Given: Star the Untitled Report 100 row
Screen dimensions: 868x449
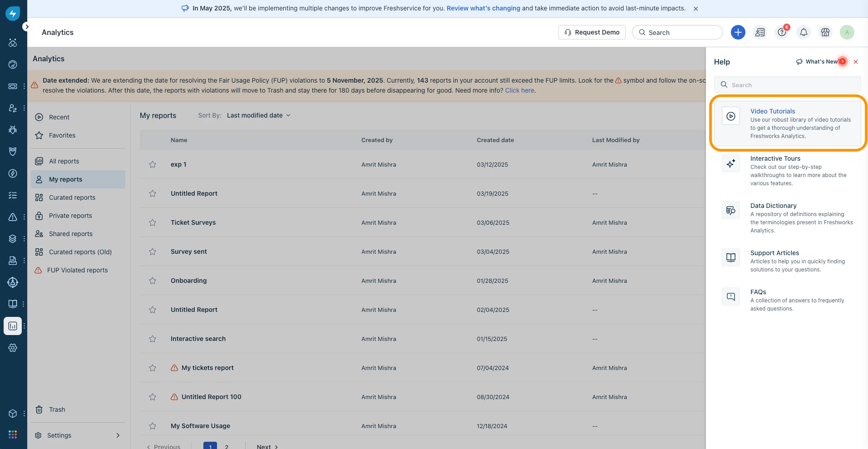Looking at the screenshot, I should [153, 397].
